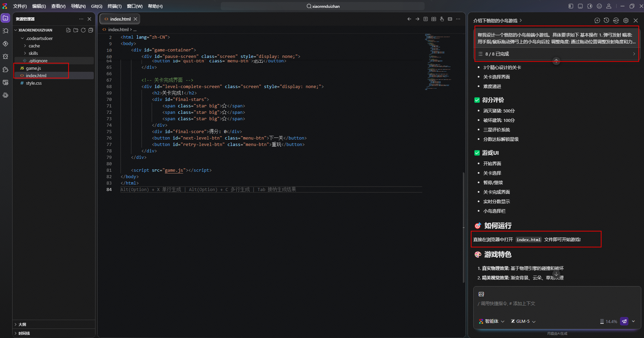The height and width of the screenshot is (338, 644).
Task: Open the 文件(F) menu
Action: pyautogui.click(x=20, y=6)
